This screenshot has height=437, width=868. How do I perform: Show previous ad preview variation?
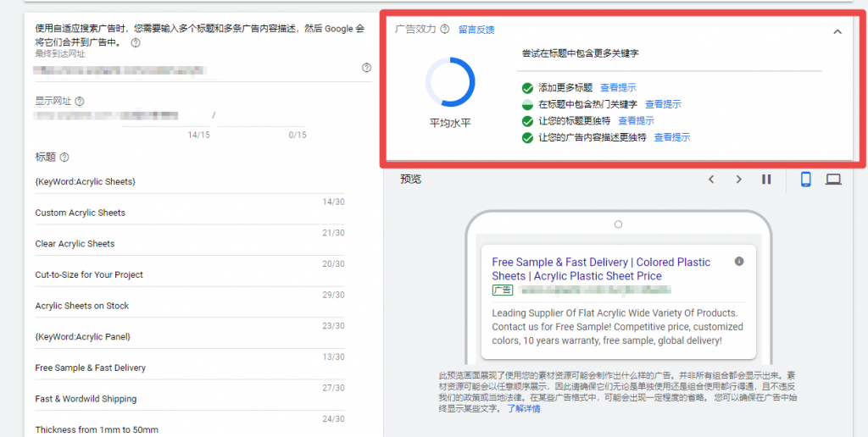point(712,180)
